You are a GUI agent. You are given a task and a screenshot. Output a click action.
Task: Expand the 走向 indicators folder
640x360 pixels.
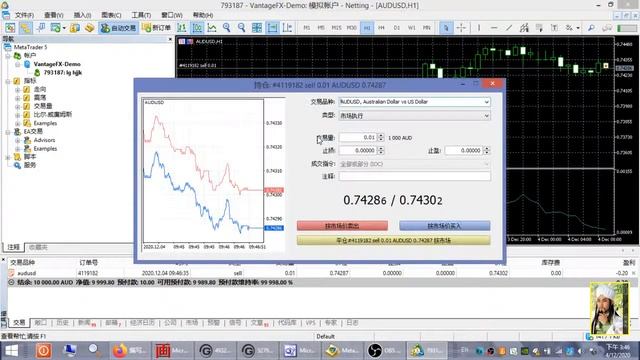click(18, 89)
